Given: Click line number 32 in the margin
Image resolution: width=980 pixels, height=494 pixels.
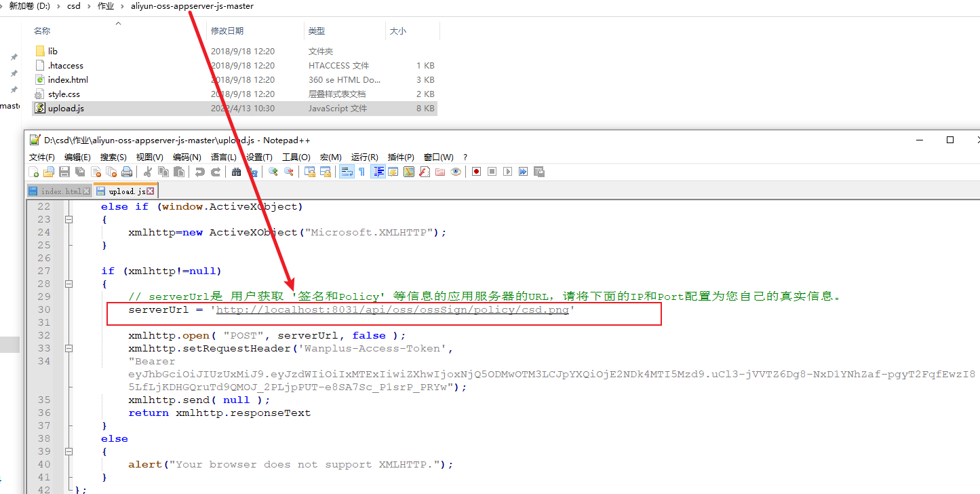Looking at the screenshot, I should click(x=43, y=335).
